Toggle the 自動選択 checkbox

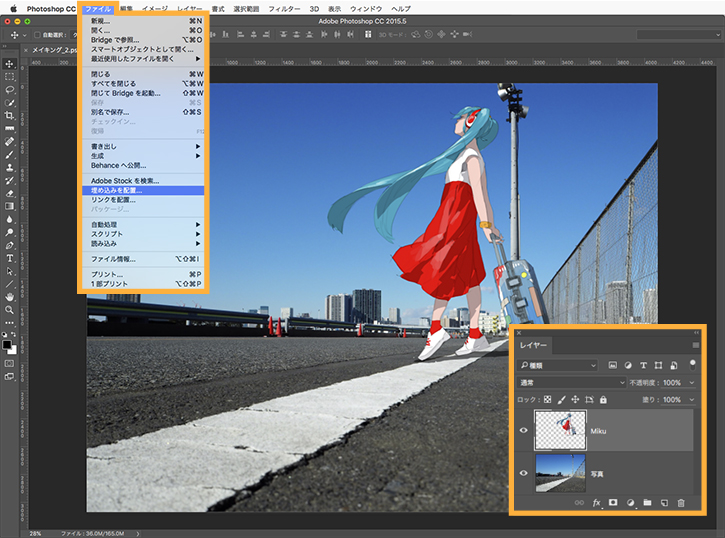[x=37, y=35]
